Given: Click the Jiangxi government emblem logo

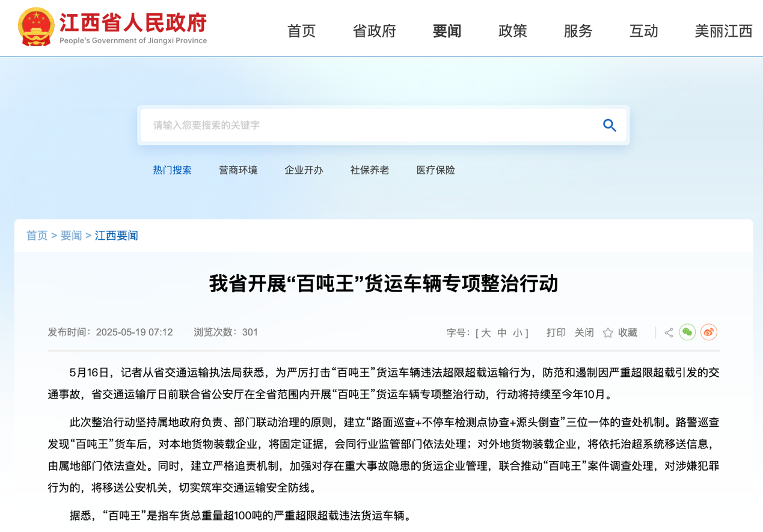Looking at the screenshot, I should tap(35, 27).
